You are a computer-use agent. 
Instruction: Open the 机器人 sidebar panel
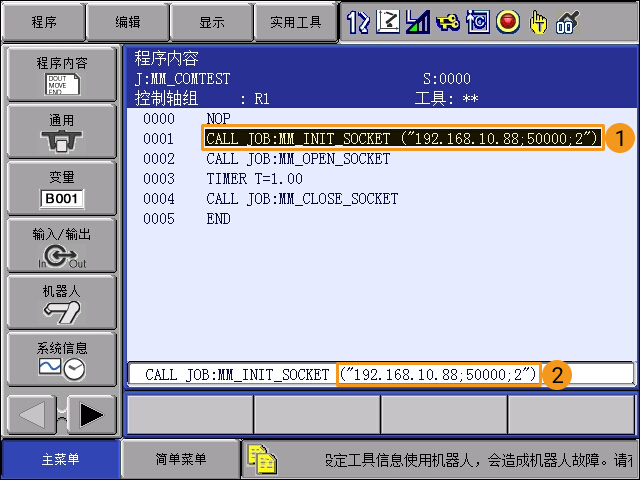(62, 302)
